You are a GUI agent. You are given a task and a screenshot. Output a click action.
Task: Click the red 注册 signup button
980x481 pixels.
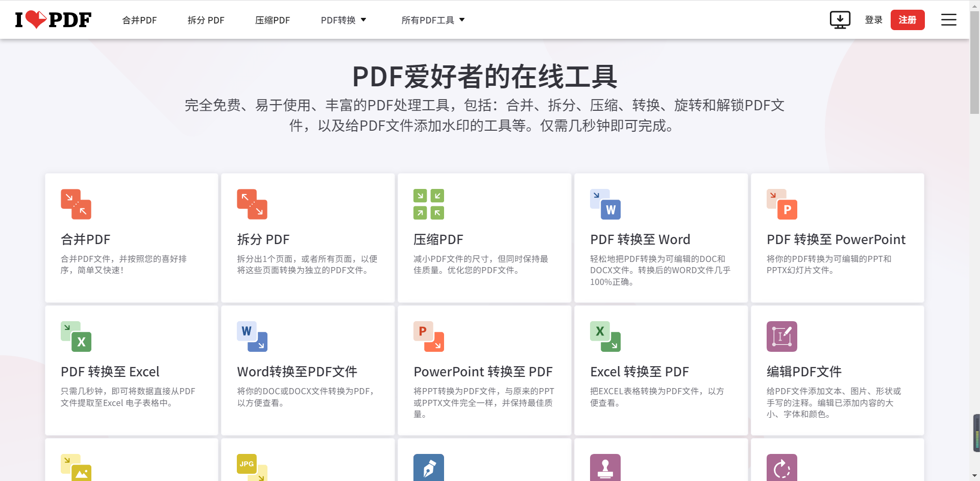pos(908,19)
